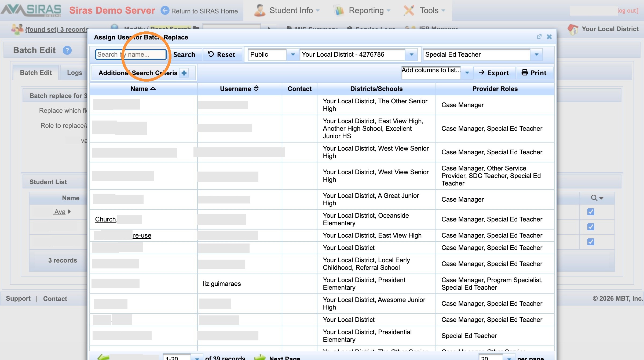The width and height of the screenshot is (644, 360).
Task: Click the Contact footer link
Action: [55, 299]
